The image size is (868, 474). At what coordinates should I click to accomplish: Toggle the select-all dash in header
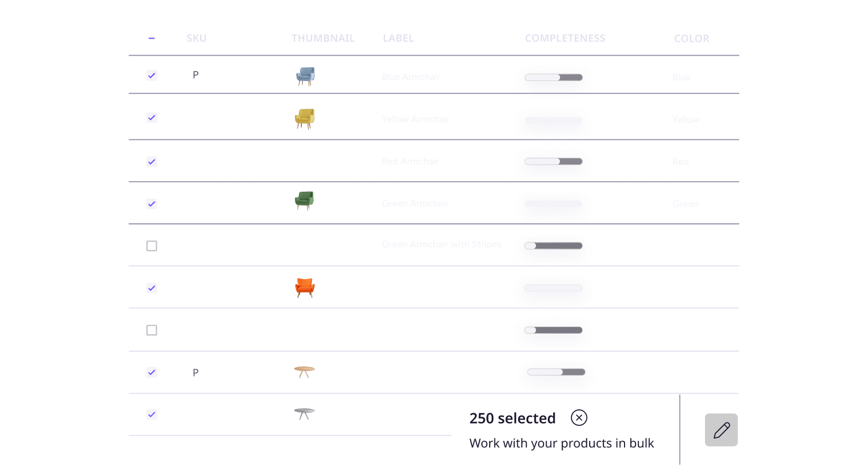point(151,38)
